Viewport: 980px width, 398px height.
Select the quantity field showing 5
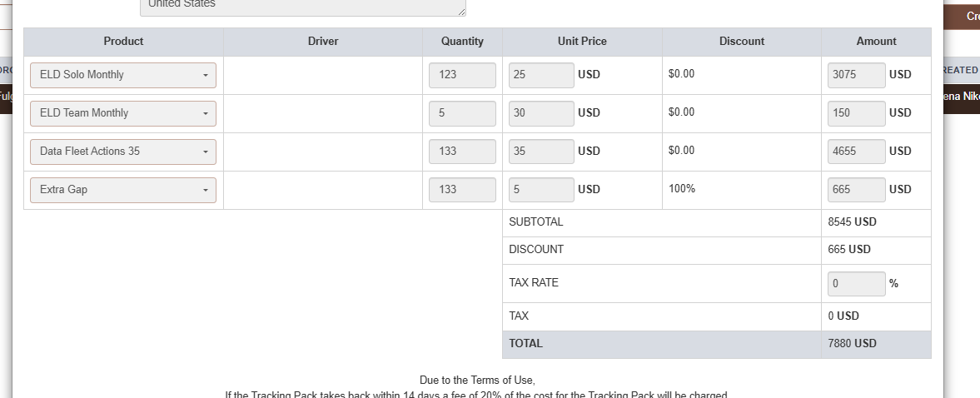pos(462,113)
